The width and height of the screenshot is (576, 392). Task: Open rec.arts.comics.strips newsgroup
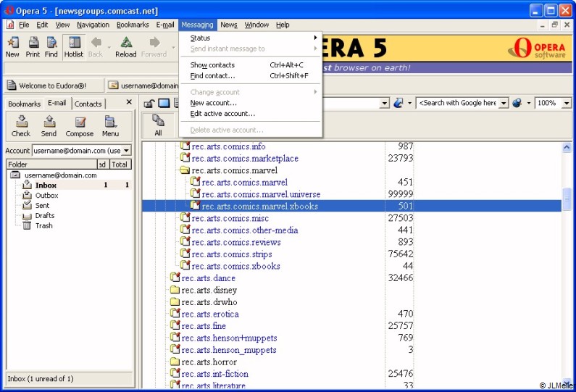click(232, 254)
